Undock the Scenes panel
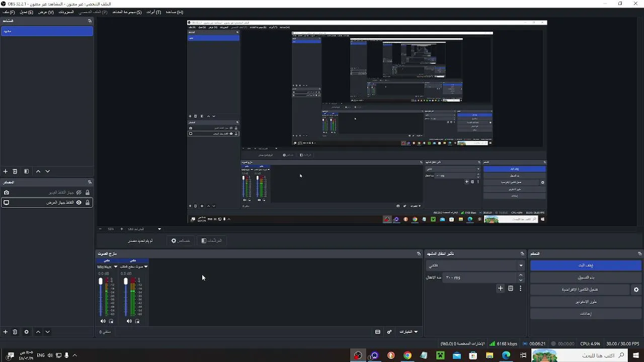Screen dimensions: 644x362 pyautogui.click(x=90, y=21)
